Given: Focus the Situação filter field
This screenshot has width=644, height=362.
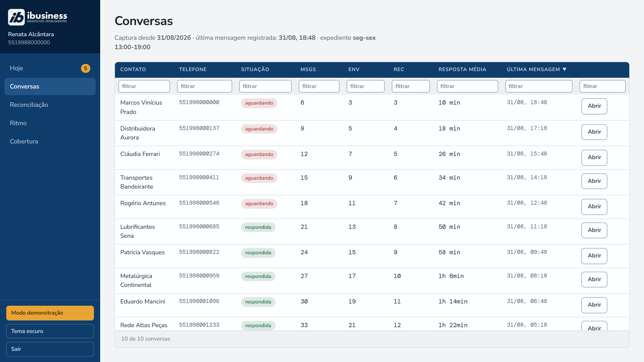Looking at the screenshot, I should (265, 86).
